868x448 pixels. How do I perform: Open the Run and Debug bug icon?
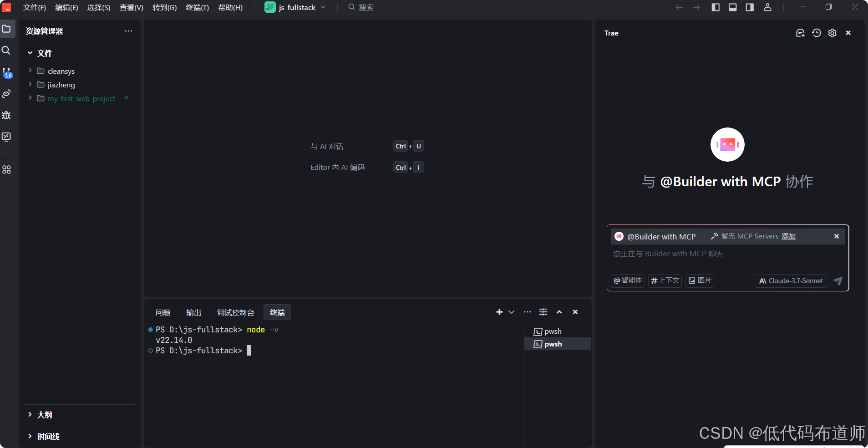coord(6,115)
